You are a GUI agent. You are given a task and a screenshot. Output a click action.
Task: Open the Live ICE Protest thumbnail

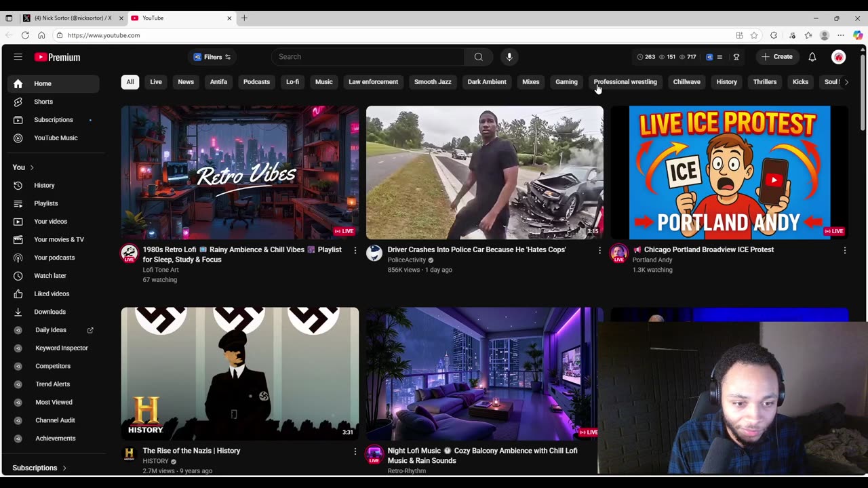click(x=730, y=172)
